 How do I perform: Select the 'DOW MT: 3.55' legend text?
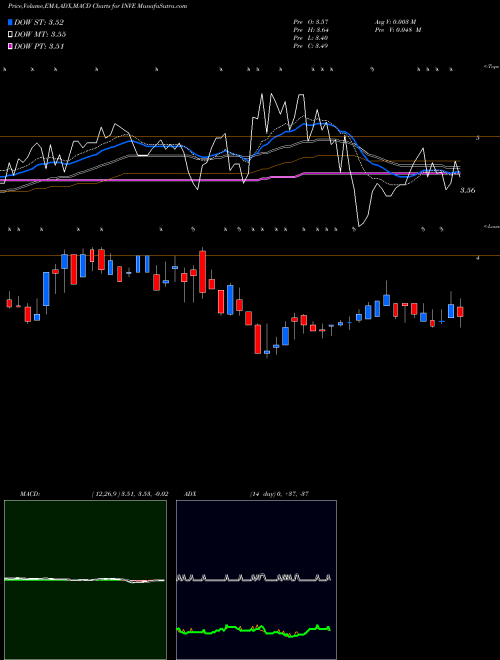coord(40,34)
